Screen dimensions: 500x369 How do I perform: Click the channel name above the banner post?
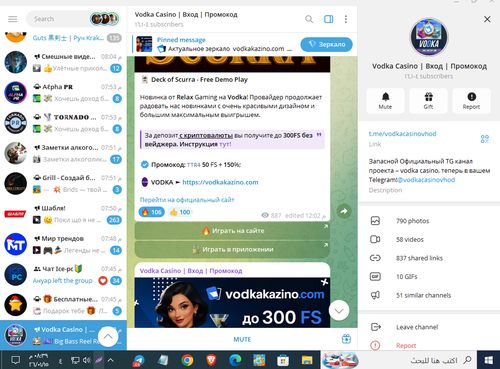pyautogui.click(x=191, y=271)
